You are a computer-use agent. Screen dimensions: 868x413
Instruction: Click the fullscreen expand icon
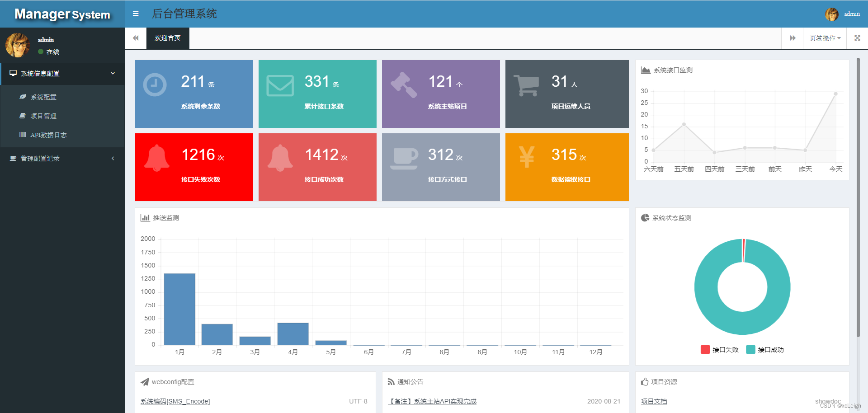tap(857, 38)
